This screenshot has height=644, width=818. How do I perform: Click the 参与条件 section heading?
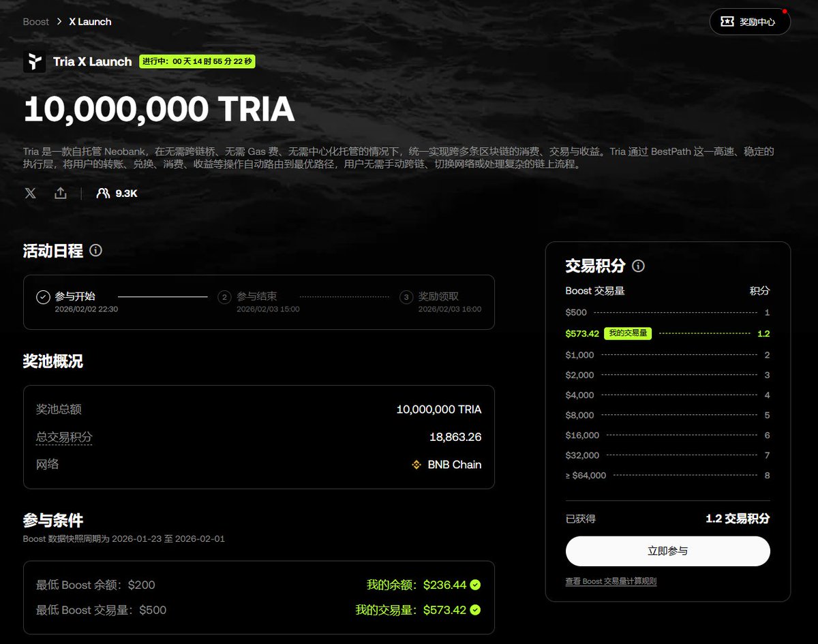pos(53,521)
